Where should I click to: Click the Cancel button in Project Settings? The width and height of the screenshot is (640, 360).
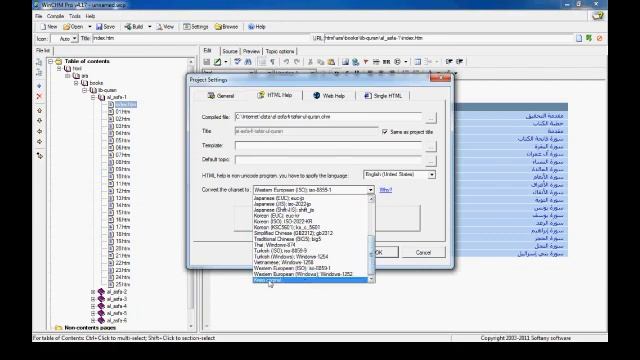(423, 252)
